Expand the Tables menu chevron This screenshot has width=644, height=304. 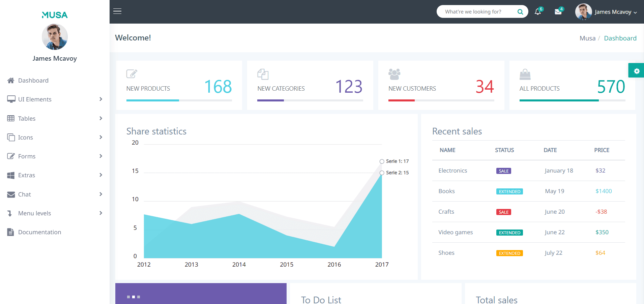pos(100,118)
